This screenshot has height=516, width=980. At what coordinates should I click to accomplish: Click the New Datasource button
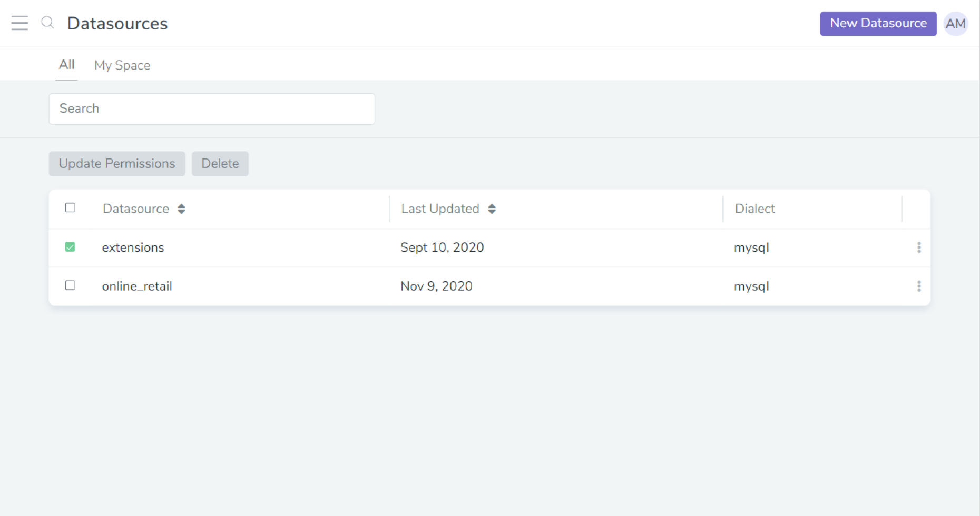point(878,23)
